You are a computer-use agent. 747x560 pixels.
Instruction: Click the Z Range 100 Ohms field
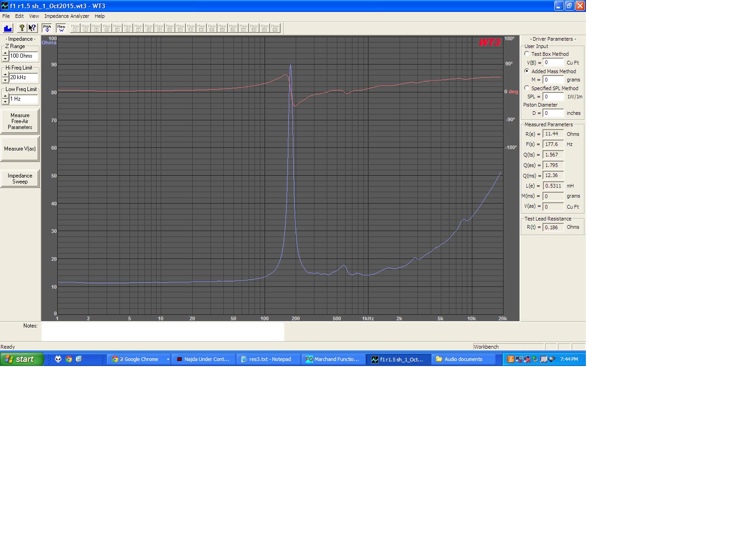[23, 56]
